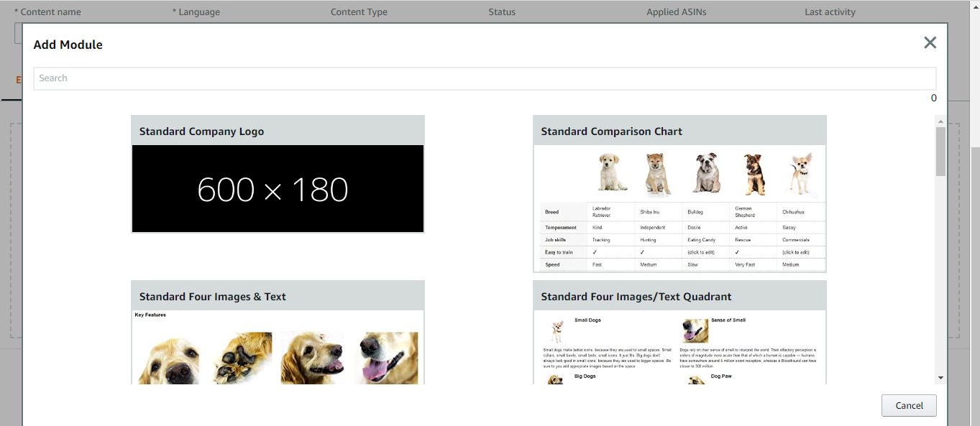Select Standard Four Images/Text Quadrant module
This screenshot has width=980, height=426.
coord(636,297)
